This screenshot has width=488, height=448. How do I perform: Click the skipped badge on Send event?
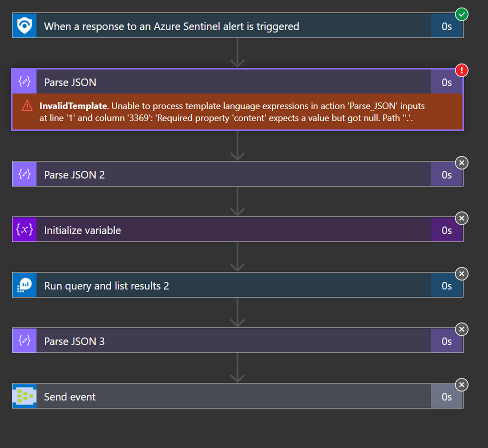(461, 384)
